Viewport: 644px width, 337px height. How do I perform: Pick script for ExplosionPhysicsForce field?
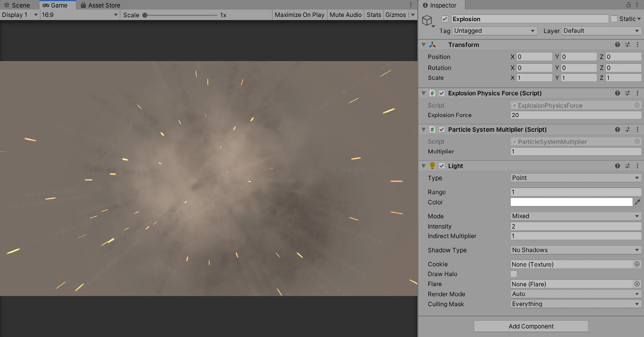(x=637, y=105)
